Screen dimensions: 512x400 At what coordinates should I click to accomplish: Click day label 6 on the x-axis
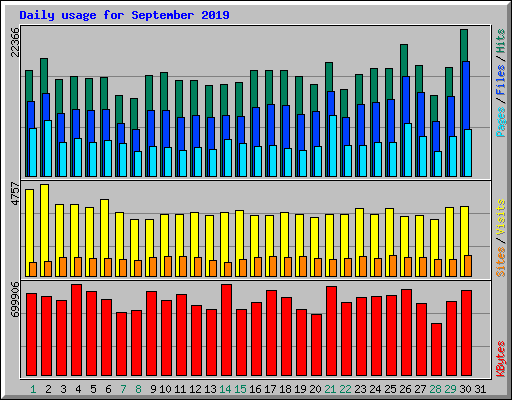click(108, 389)
